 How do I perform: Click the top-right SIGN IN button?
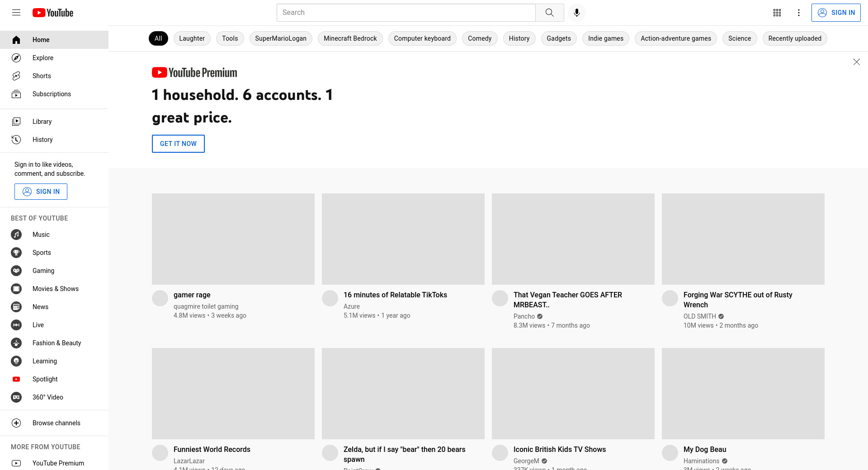point(836,13)
